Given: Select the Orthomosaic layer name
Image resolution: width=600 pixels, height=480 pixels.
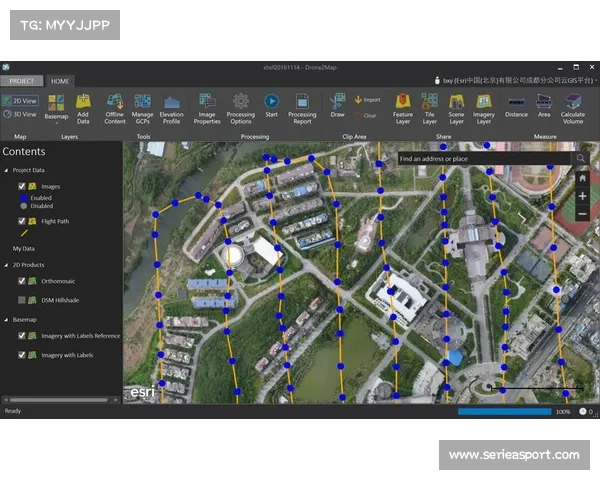Looking at the screenshot, I should [x=58, y=281].
